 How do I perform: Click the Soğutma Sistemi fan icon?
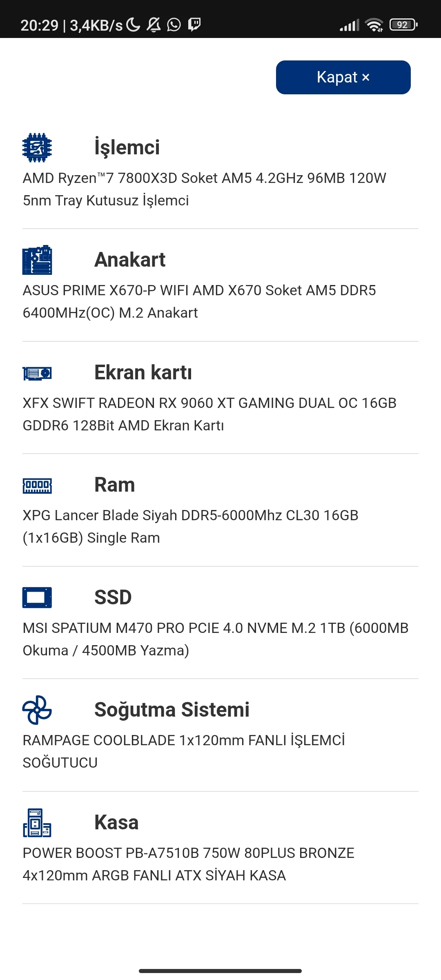pyautogui.click(x=37, y=710)
